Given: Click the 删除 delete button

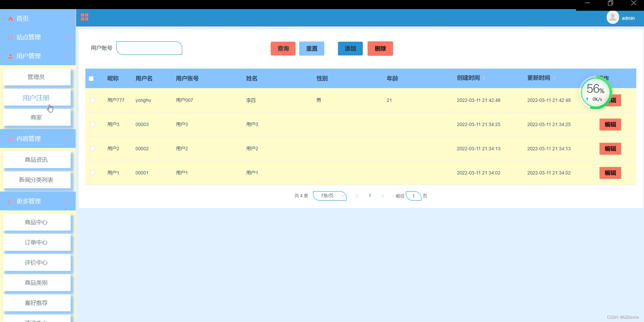Looking at the screenshot, I should [380, 48].
